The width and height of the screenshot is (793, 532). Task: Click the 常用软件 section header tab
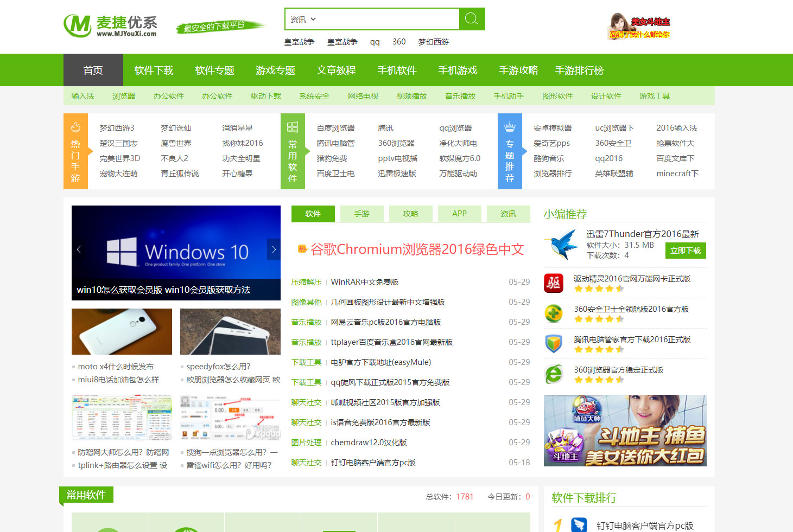tap(86, 495)
